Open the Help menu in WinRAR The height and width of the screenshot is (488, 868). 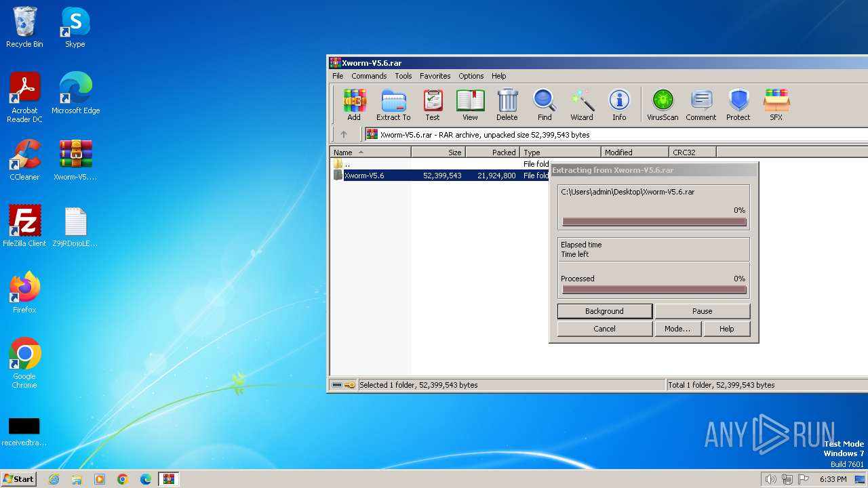[x=499, y=76]
